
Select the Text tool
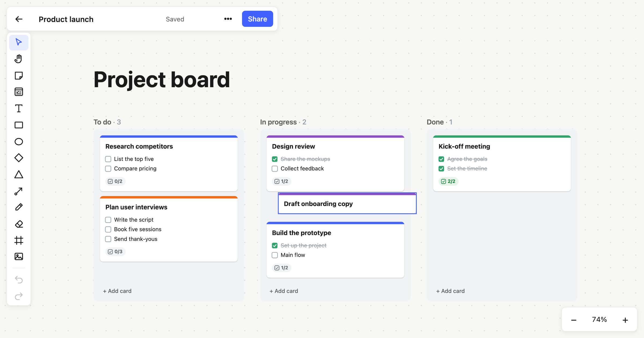click(x=19, y=109)
